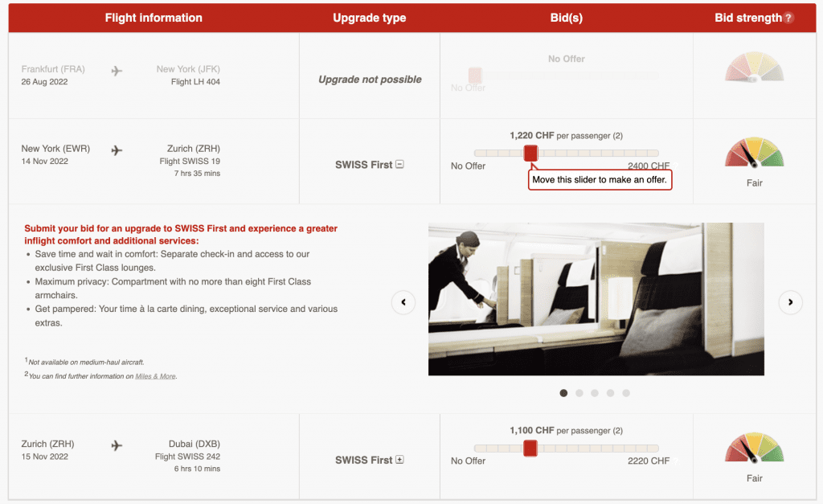Click the "Maximum privacy" bullet text
Image resolution: width=823 pixels, height=504 pixels.
click(x=173, y=289)
